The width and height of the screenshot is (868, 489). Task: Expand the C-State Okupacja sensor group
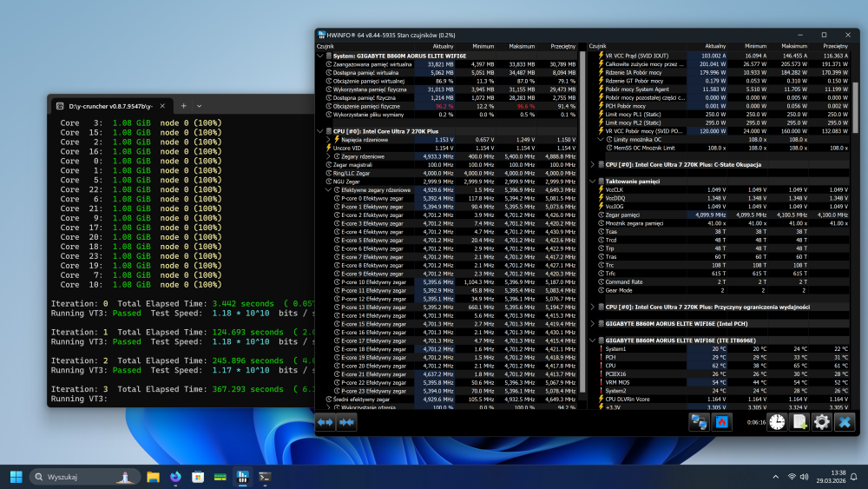[x=592, y=163]
